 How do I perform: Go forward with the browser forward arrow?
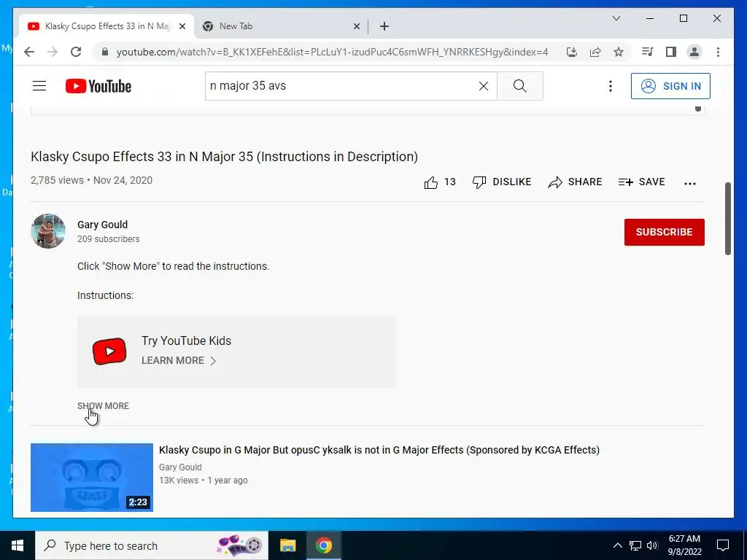(53, 52)
